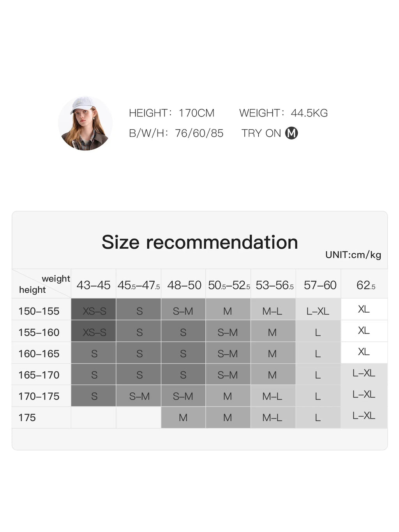Select the WEIGHT: 44.5KG text
Viewport: 399px width, 532px height.
[283, 113]
